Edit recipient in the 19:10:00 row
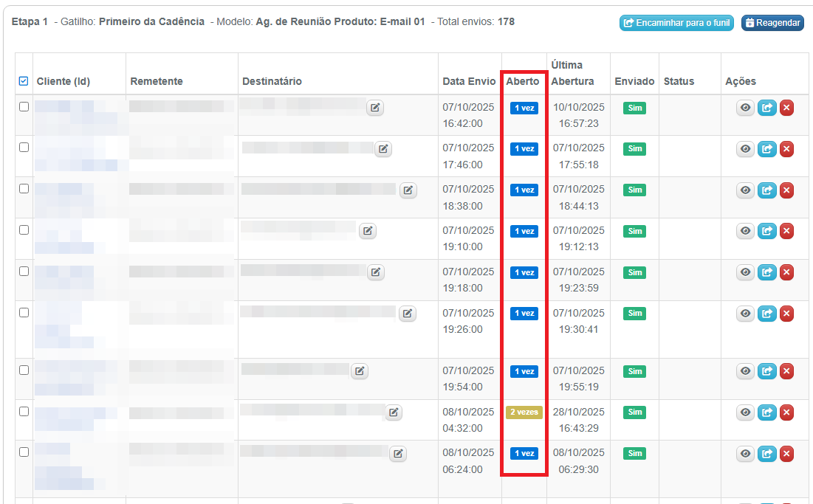The image size is (813, 504). click(x=368, y=231)
